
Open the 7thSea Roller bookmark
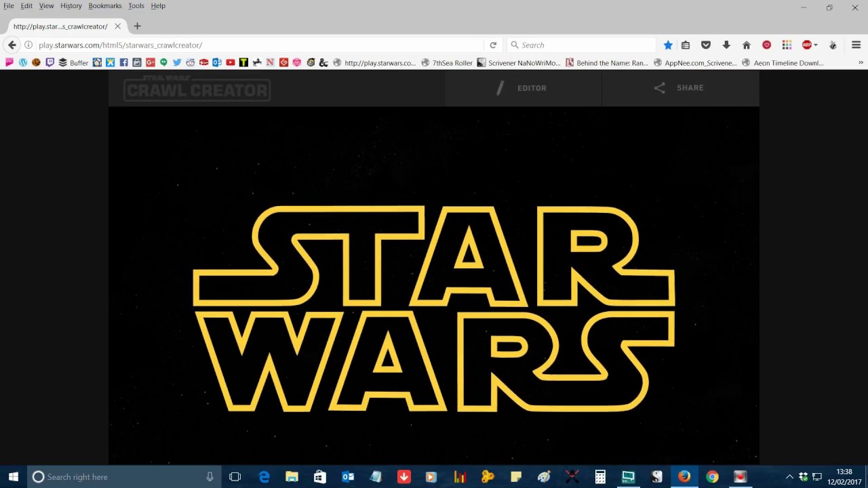[x=447, y=62]
